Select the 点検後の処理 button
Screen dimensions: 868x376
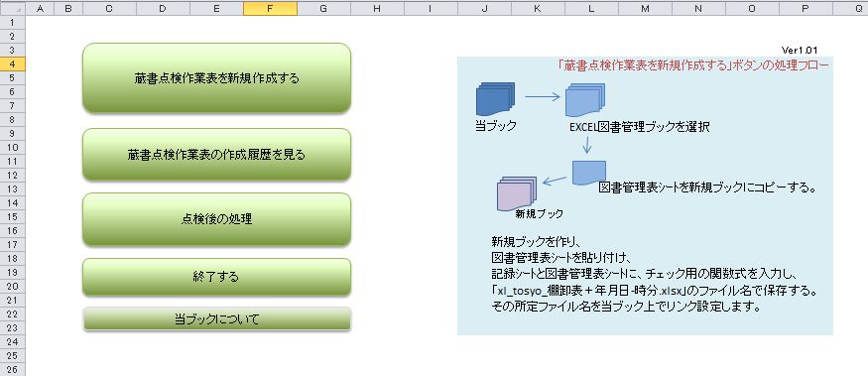pyautogui.click(x=216, y=219)
